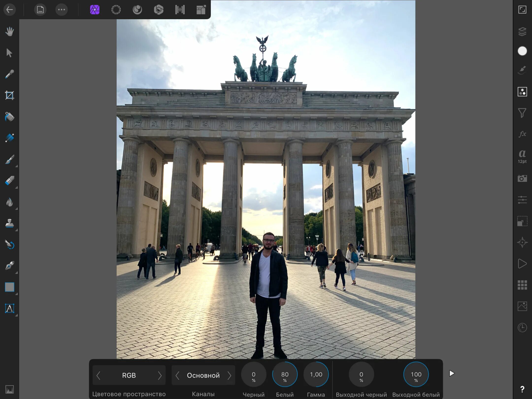Screen dimensions: 532x399
Task: Open the Layers studio panel
Action: click(522, 32)
